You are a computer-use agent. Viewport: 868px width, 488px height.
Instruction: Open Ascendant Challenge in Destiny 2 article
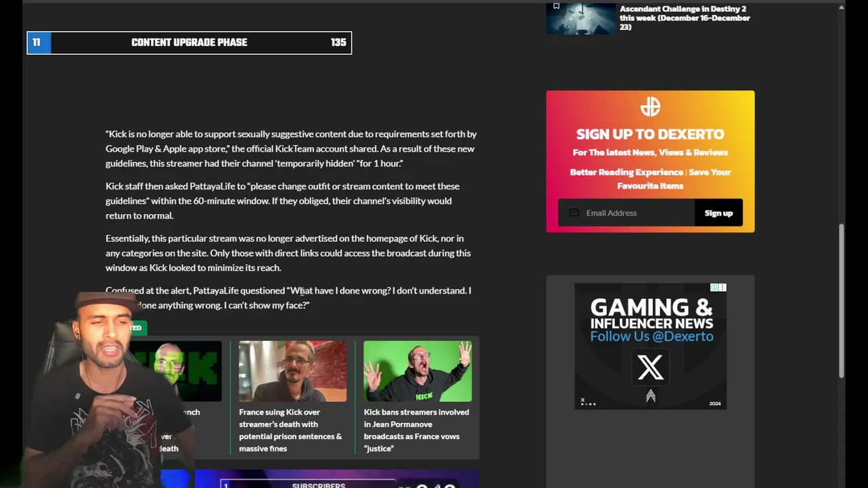[x=684, y=18]
